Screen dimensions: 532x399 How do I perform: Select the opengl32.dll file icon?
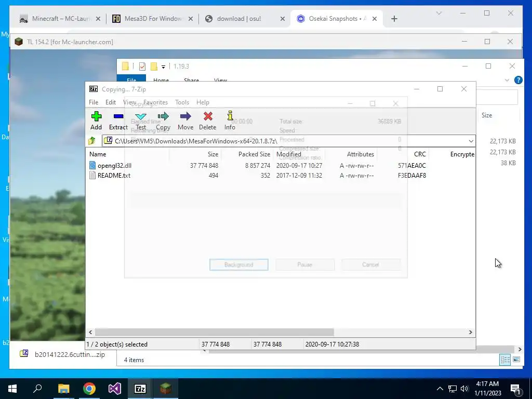pos(92,165)
